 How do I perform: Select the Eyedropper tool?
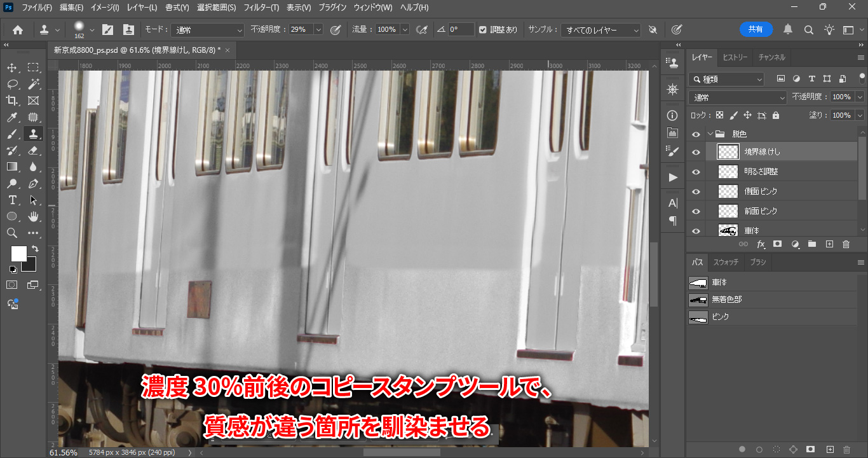[12, 117]
